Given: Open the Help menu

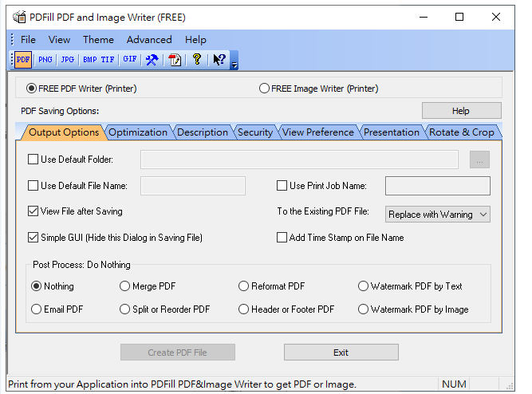Looking at the screenshot, I should 195,40.
